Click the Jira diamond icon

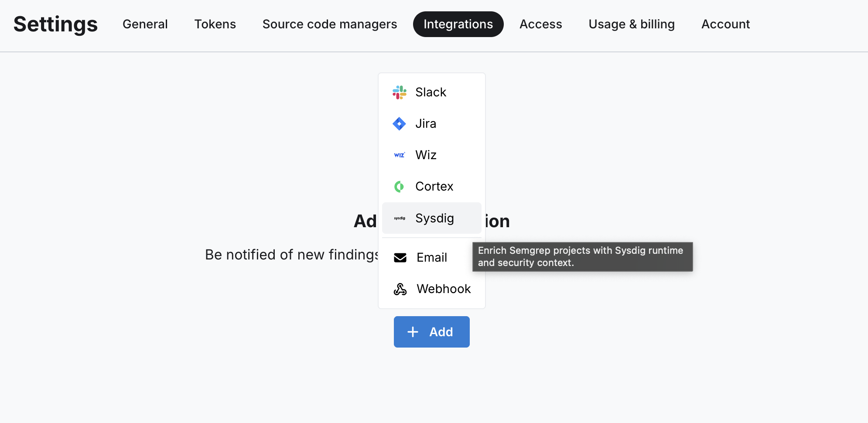coord(400,123)
